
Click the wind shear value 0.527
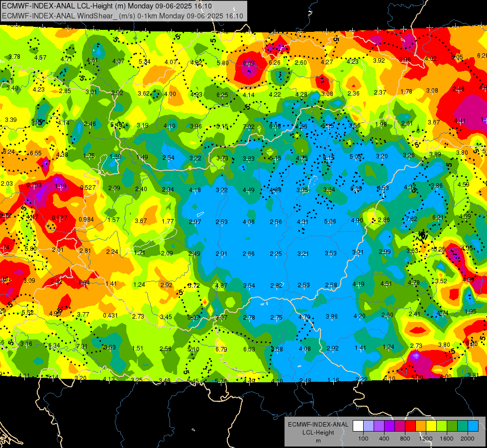click(88, 188)
